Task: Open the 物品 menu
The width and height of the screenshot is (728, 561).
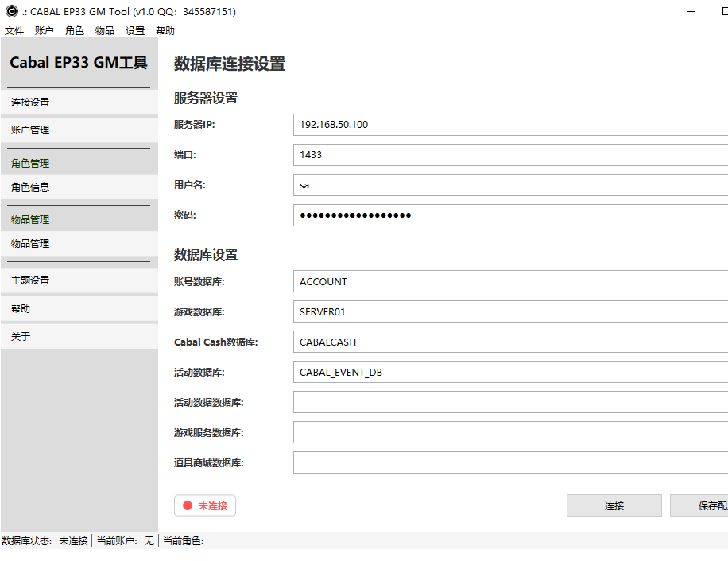Action: pos(104,31)
